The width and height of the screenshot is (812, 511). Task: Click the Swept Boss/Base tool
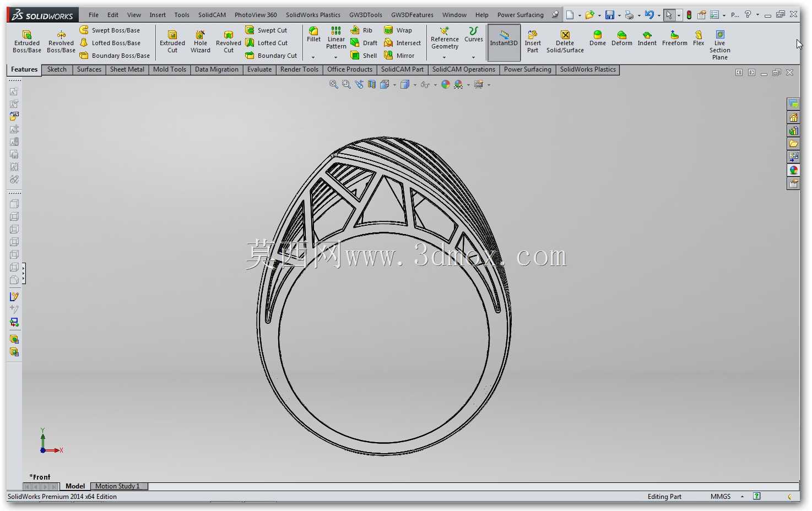pos(110,30)
